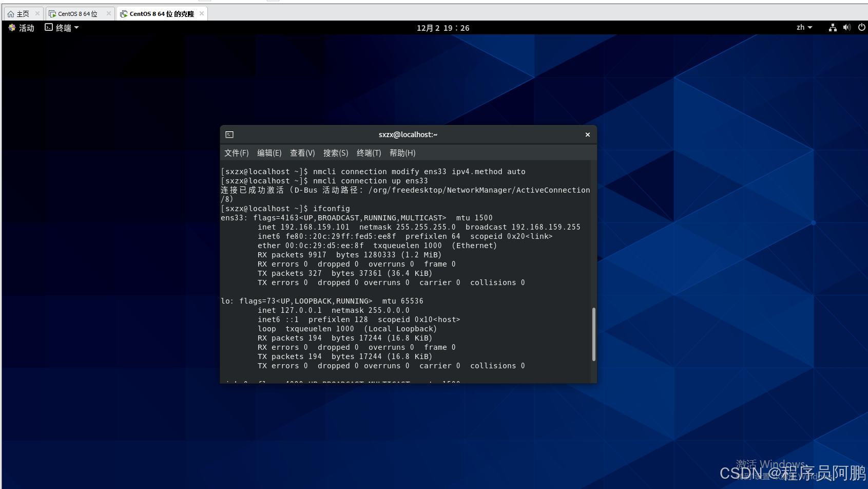This screenshot has width=868, height=489.
Task: Click the VM icon on 的克隆 tab
Action: (124, 14)
